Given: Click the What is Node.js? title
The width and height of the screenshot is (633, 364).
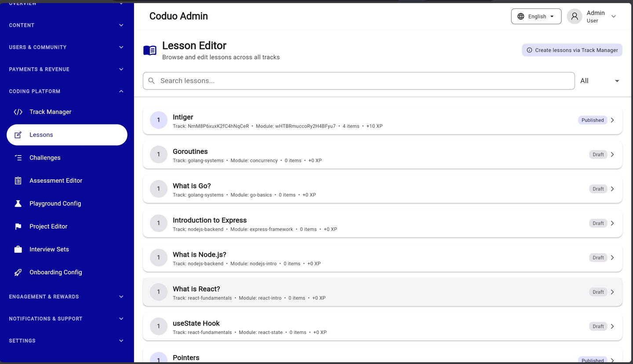Looking at the screenshot, I should coord(200,255).
